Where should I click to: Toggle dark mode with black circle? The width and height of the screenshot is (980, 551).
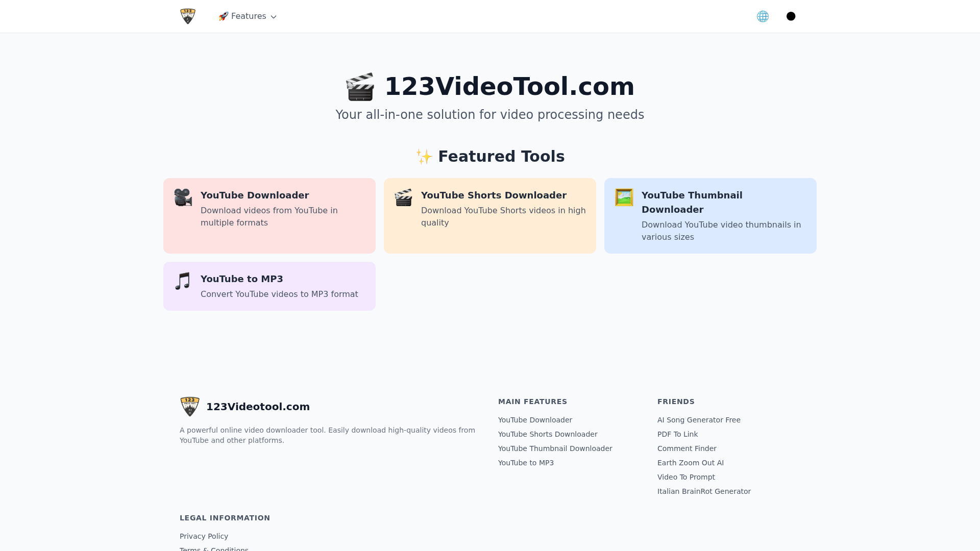(791, 16)
